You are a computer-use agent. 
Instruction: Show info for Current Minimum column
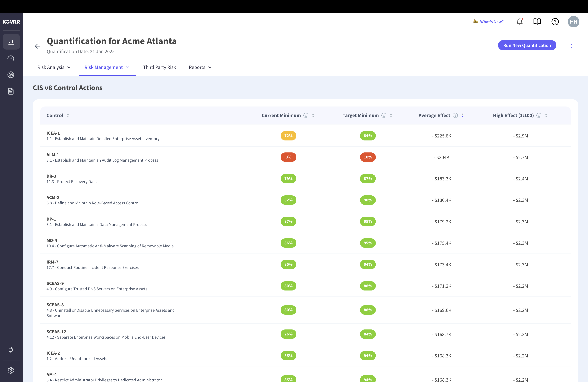click(306, 115)
